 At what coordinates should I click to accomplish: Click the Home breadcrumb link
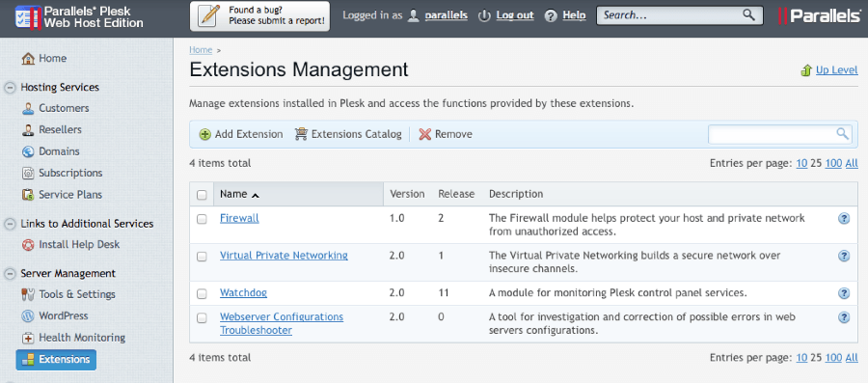[x=201, y=50]
